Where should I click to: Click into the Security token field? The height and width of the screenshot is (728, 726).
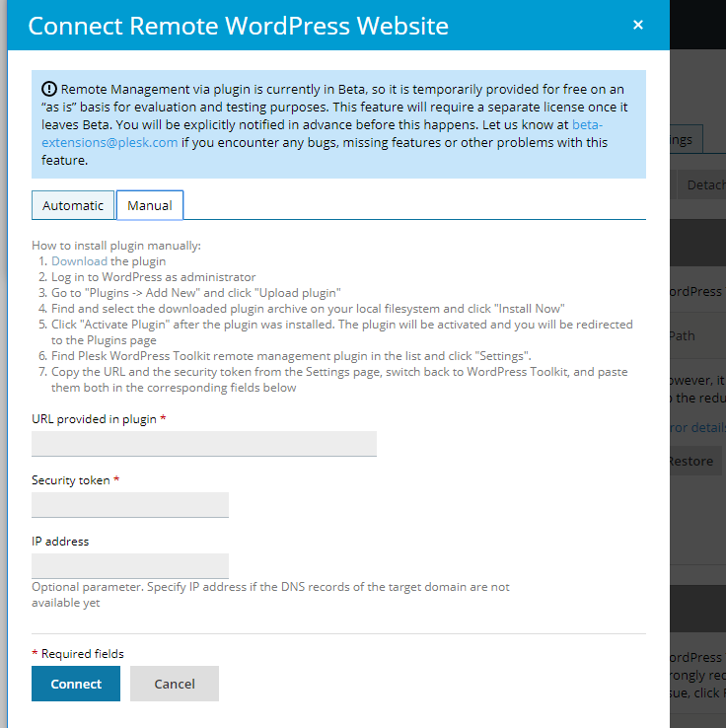(130, 505)
